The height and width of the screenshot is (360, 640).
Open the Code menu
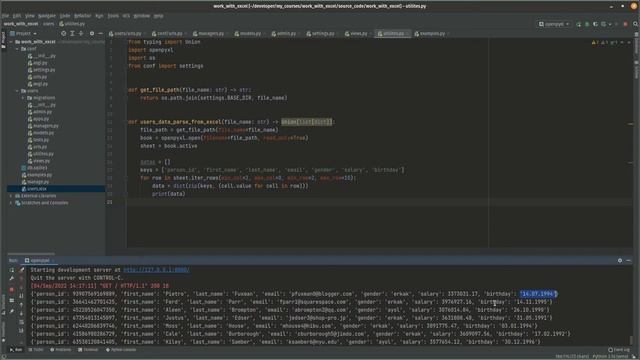click(65, 16)
